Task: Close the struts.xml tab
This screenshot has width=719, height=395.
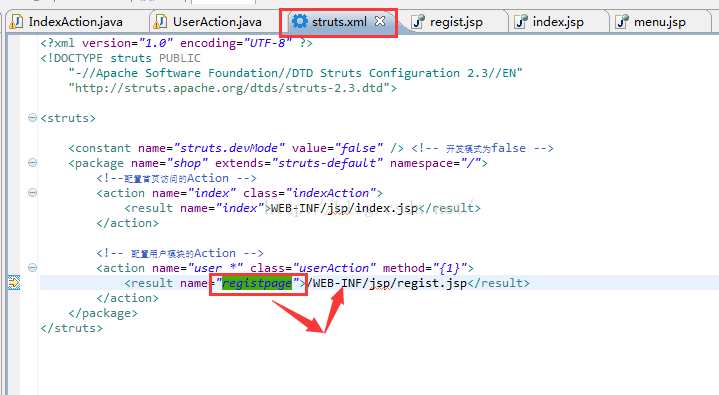Action: click(x=380, y=21)
